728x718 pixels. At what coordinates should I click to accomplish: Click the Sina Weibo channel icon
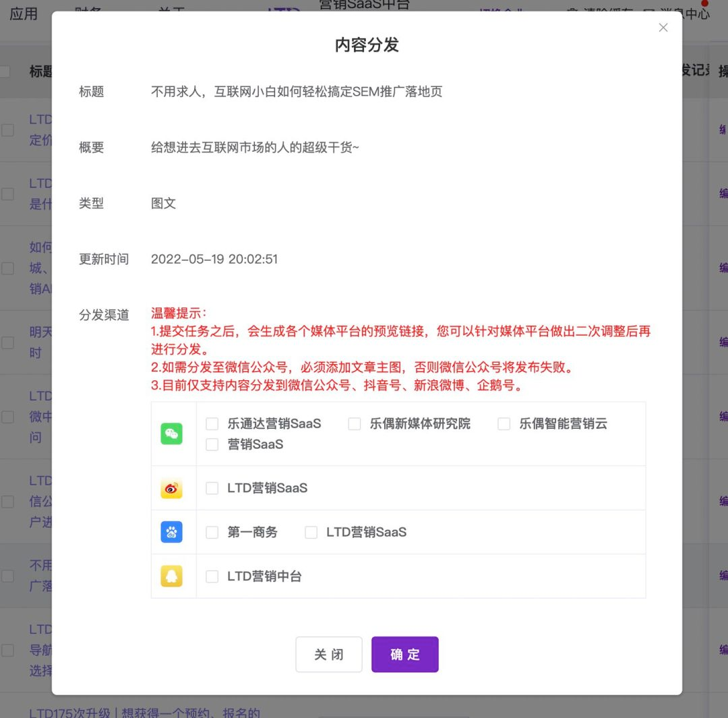pyautogui.click(x=171, y=488)
